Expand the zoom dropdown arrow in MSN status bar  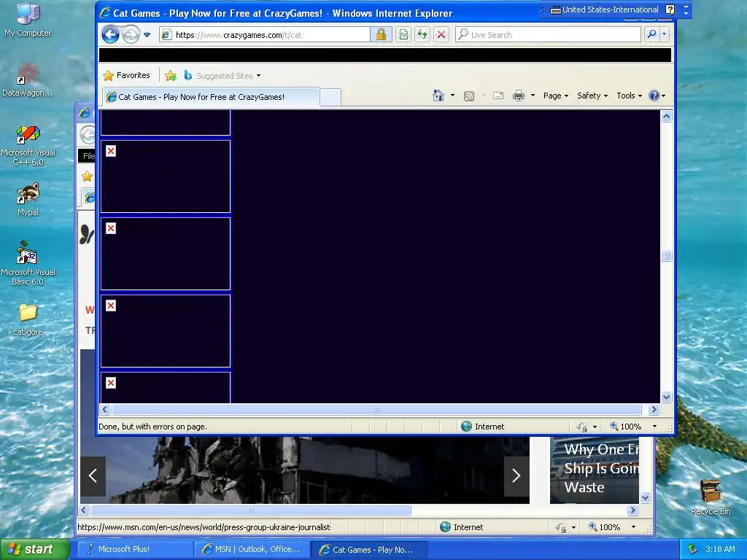tap(633, 527)
